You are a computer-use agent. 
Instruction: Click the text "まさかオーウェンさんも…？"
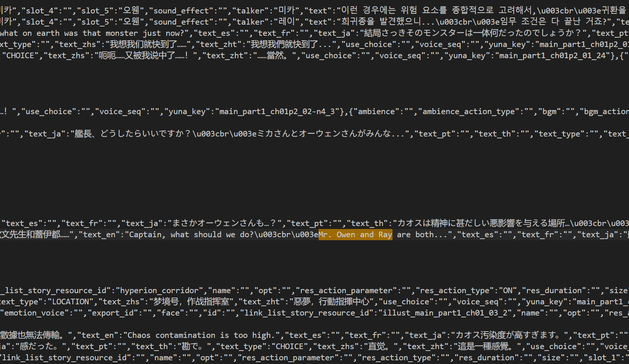tap(223, 223)
